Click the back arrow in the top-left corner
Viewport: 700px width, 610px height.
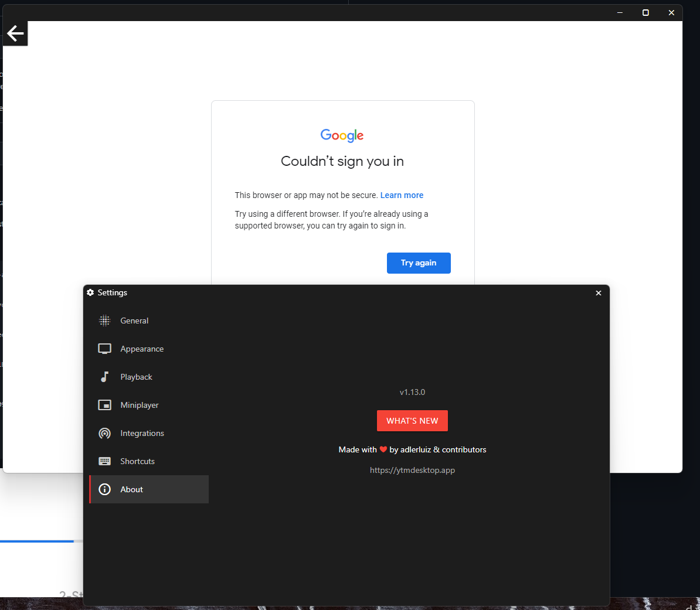coord(15,33)
